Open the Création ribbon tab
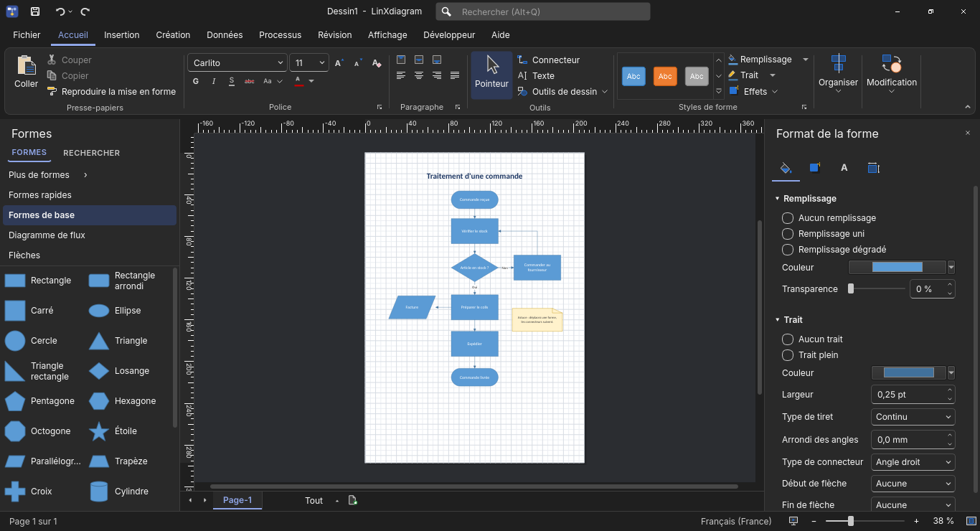This screenshot has height=531, width=980. 173,35
